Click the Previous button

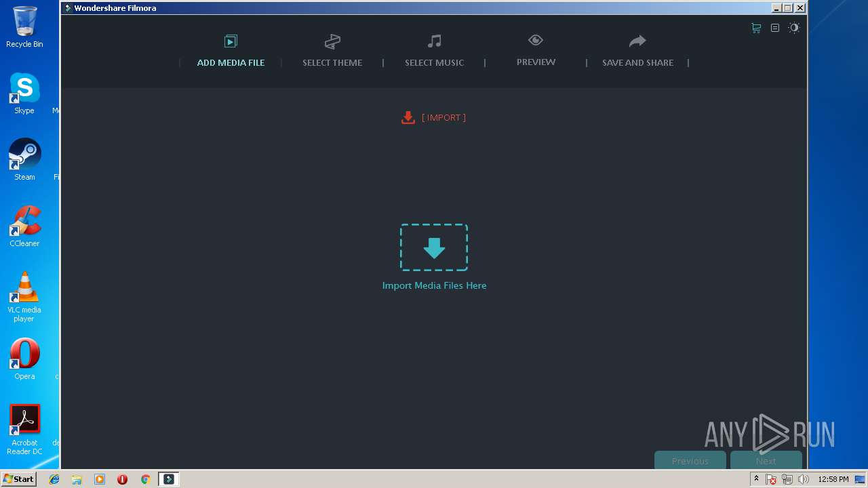[690, 460]
